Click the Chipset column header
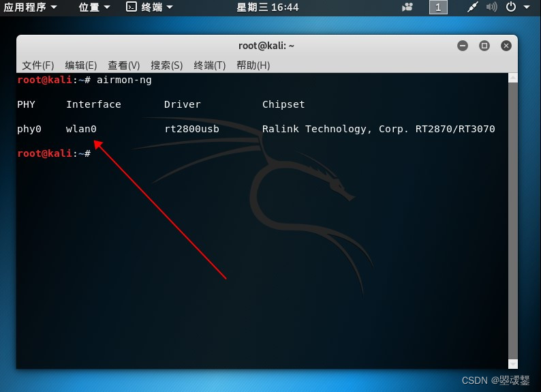This screenshot has height=392, width=541. [x=283, y=104]
